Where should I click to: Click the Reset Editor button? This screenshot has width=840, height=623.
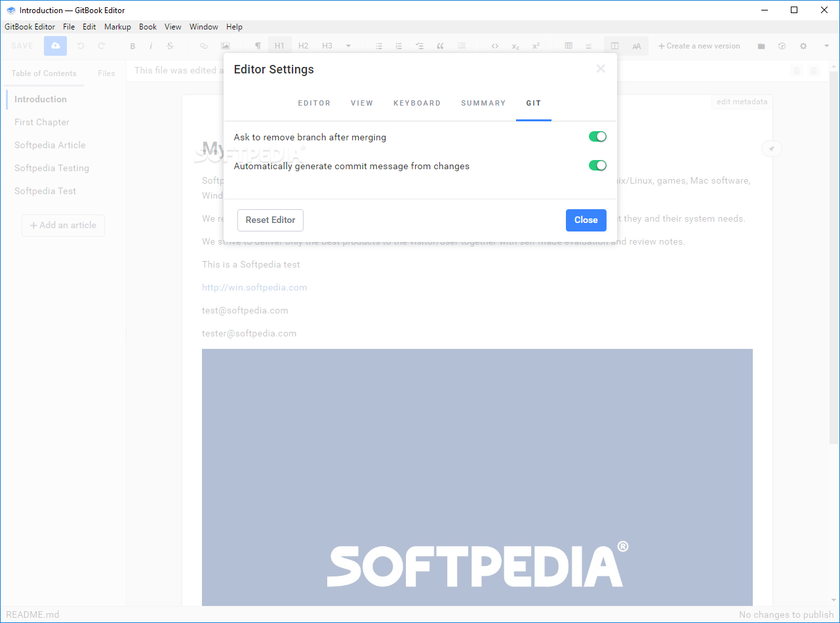(270, 220)
